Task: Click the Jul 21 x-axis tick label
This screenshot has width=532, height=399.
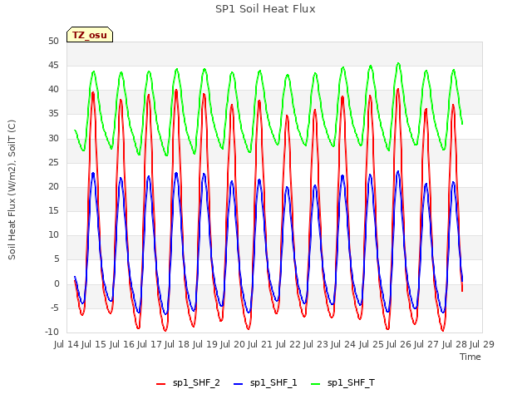Action: 260,344
